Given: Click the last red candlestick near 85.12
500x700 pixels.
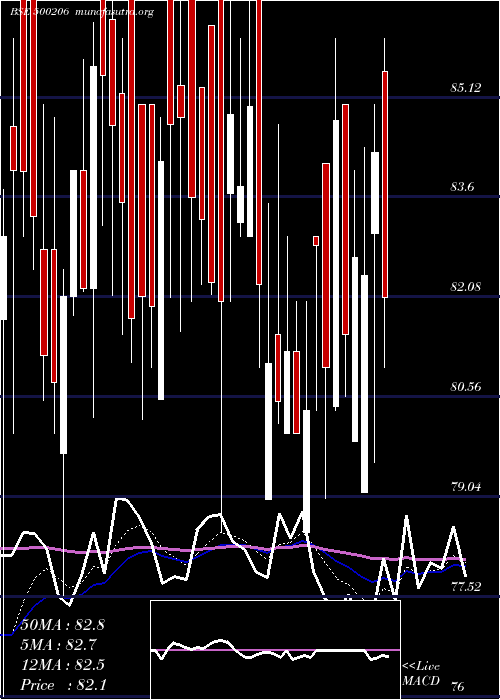Looking at the screenshot, I should pyautogui.click(x=385, y=184).
